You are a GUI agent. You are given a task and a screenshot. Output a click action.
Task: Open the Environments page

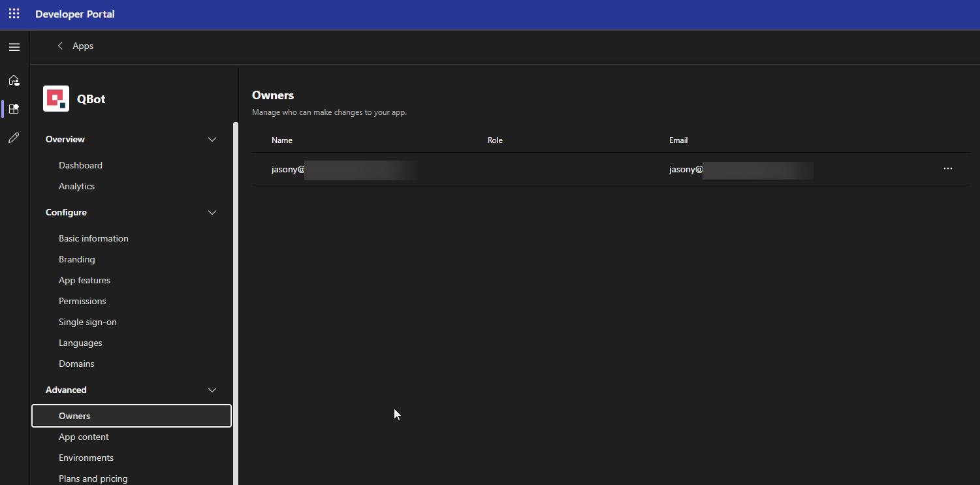pyautogui.click(x=86, y=458)
